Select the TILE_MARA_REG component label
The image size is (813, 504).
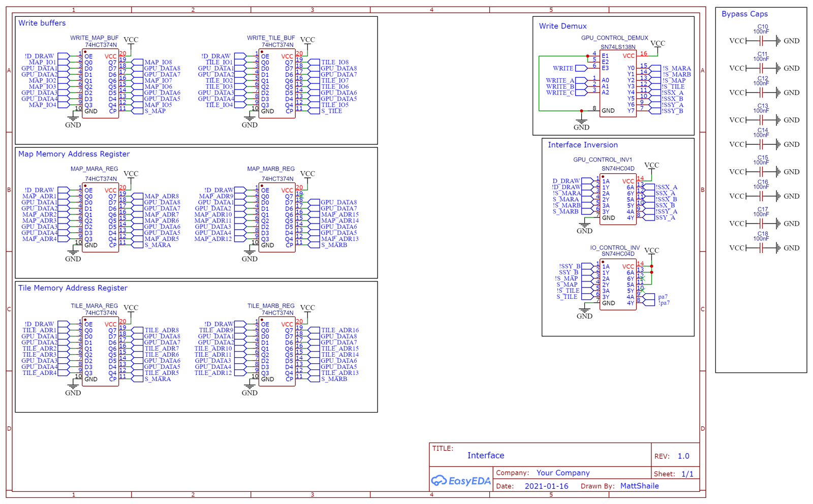point(94,306)
